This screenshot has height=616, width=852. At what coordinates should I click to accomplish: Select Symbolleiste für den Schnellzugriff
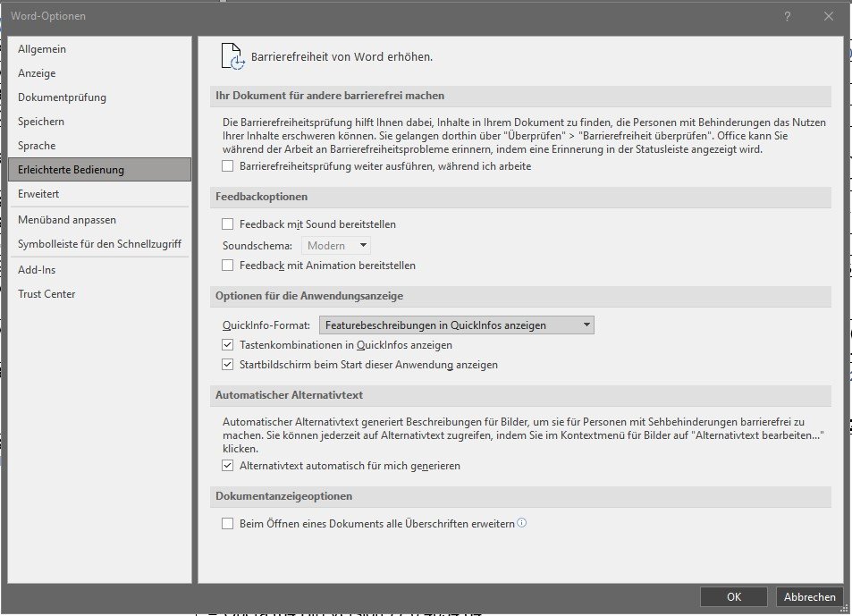pos(99,244)
